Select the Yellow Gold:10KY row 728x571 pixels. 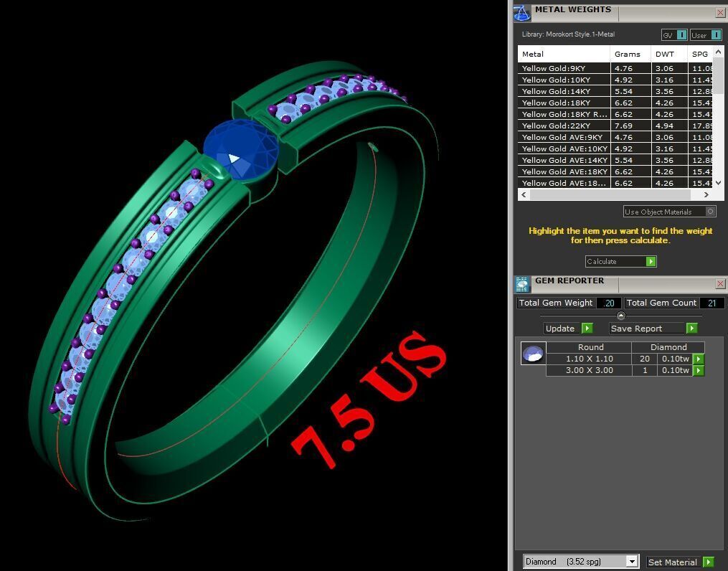[615, 80]
